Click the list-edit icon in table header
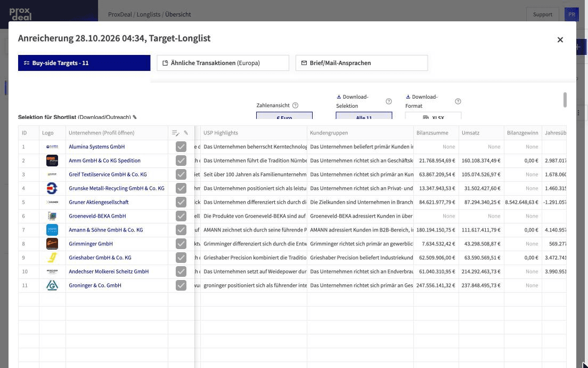588x368 pixels. (175, 133)
